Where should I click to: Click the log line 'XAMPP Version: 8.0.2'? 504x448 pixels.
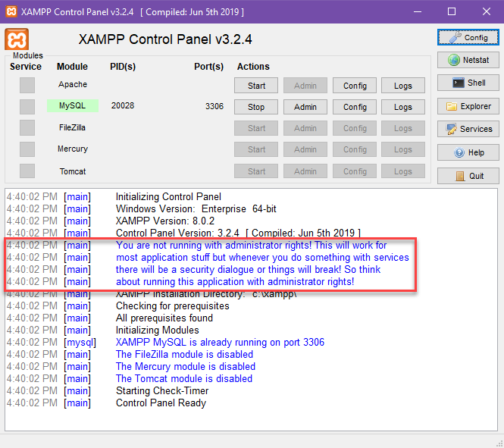tap(165, 221)
